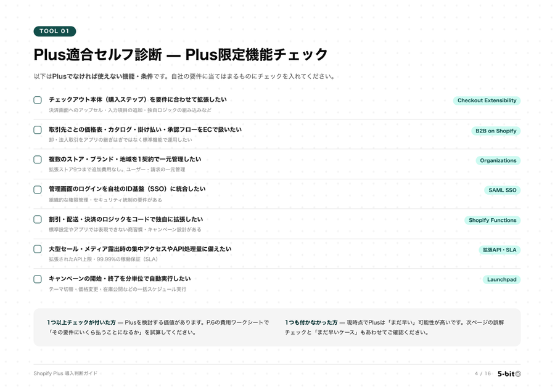Screen dimensions: 555x392
Task: Tick the 管理画面のログイン SSO checkbox
Action: pos(38,190)
